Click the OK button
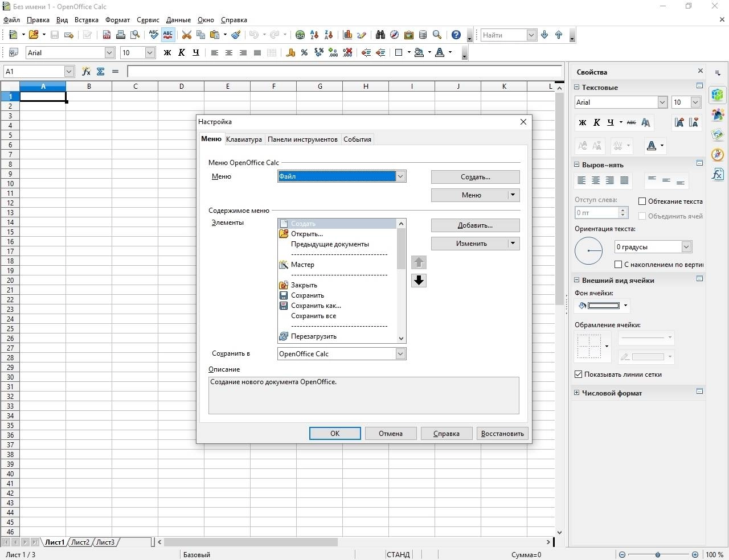 335,433
